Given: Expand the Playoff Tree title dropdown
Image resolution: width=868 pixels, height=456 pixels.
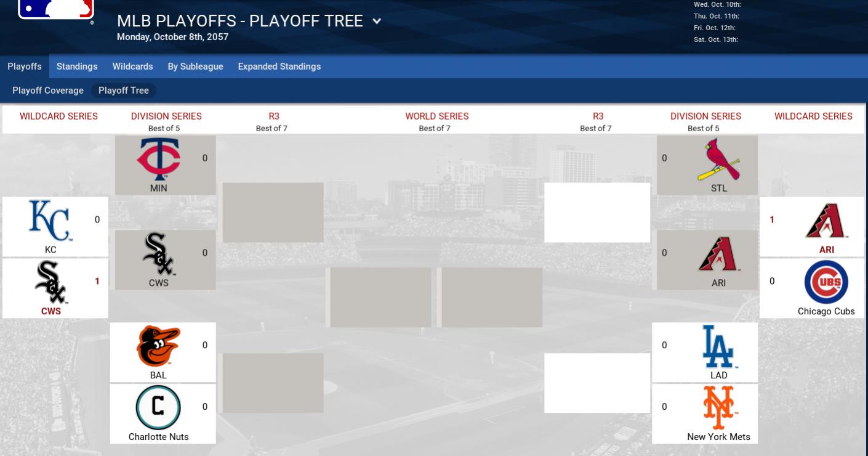Looking at the screenshot, I should [377, 22].
